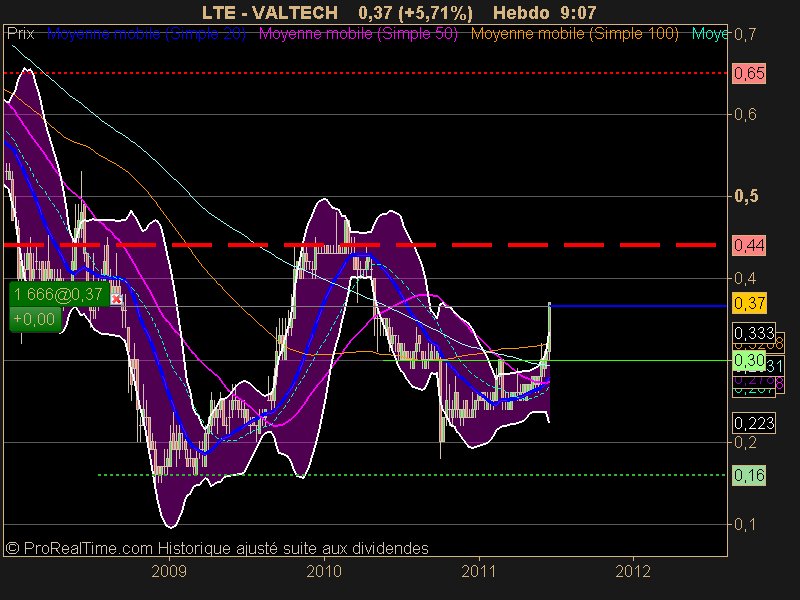
Task: Open the Moyenne mobile (Simple 20) legend
Action: [146, 34]
